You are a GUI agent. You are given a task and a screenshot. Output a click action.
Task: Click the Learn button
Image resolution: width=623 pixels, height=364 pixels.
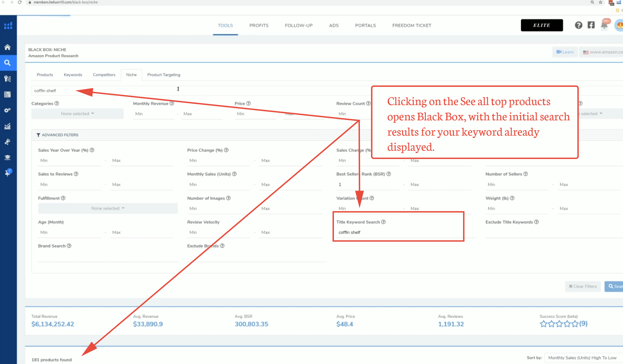[565, 52]
